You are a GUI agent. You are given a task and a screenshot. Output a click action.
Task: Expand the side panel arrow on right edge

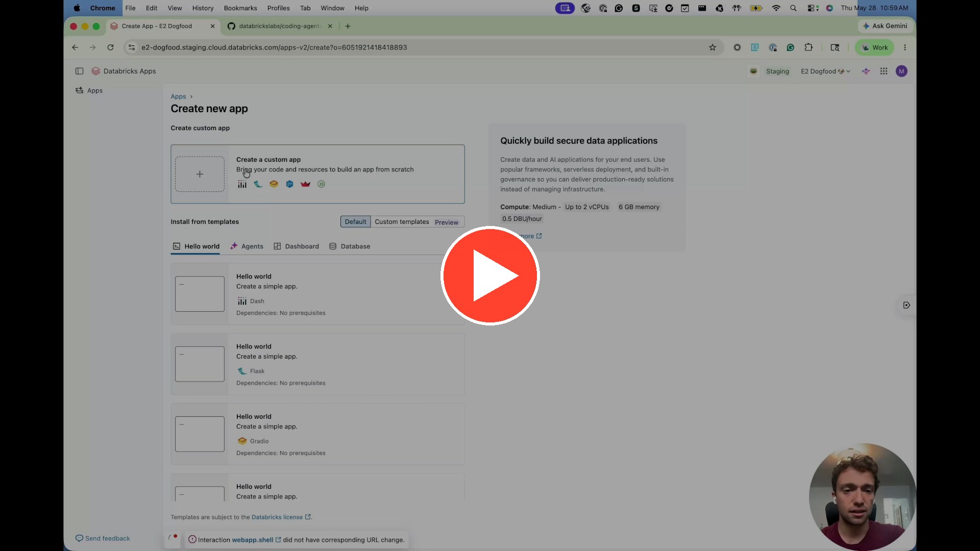(906, 305)
